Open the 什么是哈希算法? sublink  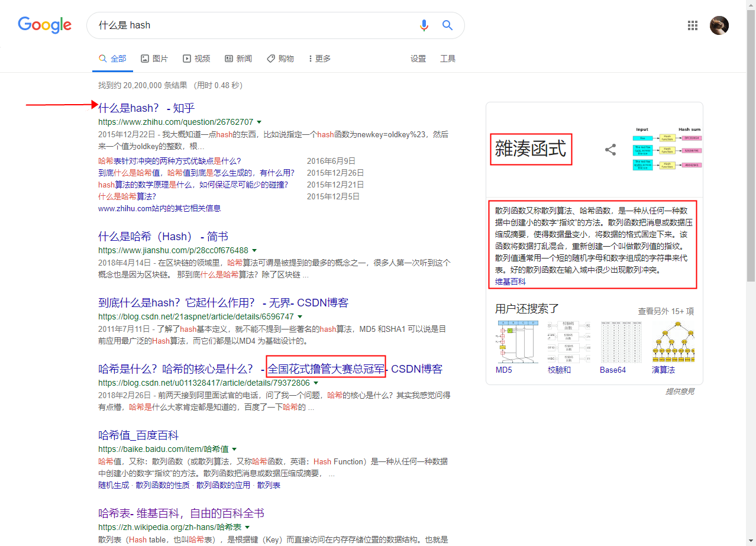tap(127, 196)
